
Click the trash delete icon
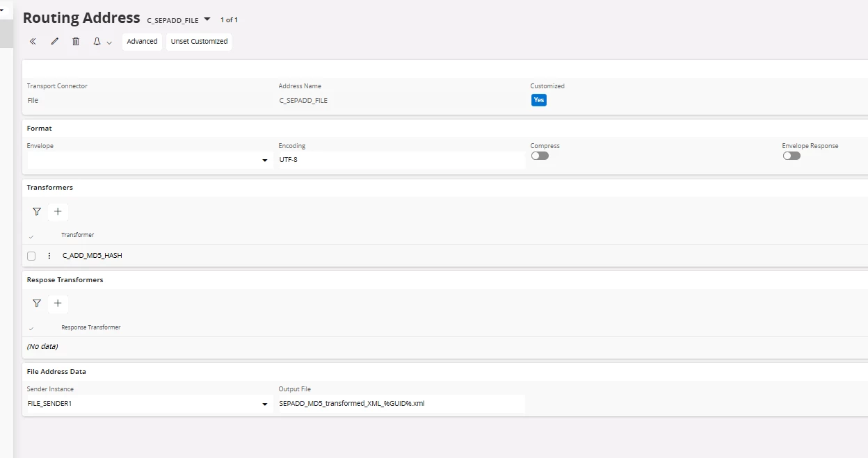76,42
